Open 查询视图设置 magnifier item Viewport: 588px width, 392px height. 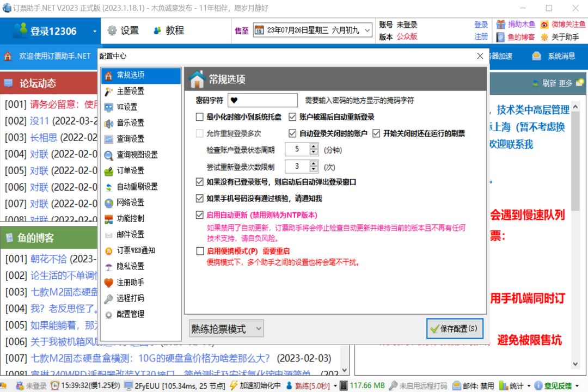(x=137, y=155)
